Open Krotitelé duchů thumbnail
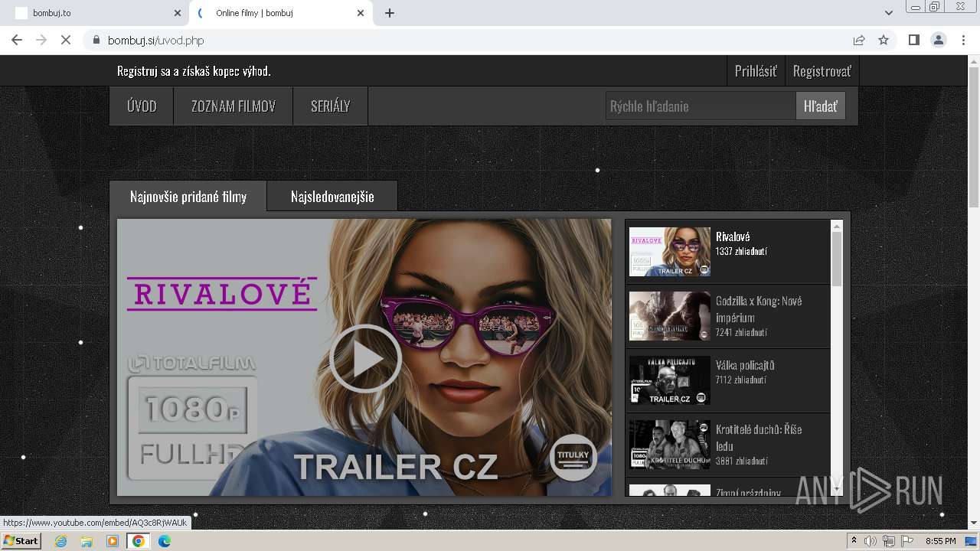The width and height of the screenshot is (980, 551). pos(670,445)
